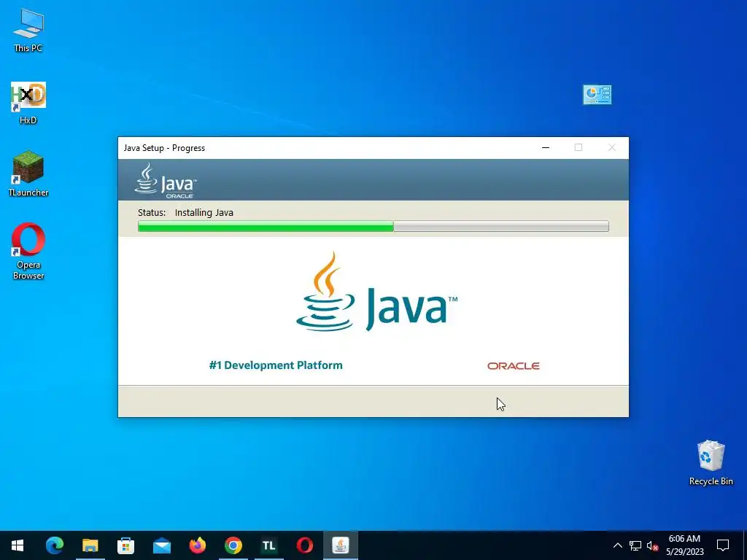Open TLauncher from the taskbar
747x560 pixels.
268,545
